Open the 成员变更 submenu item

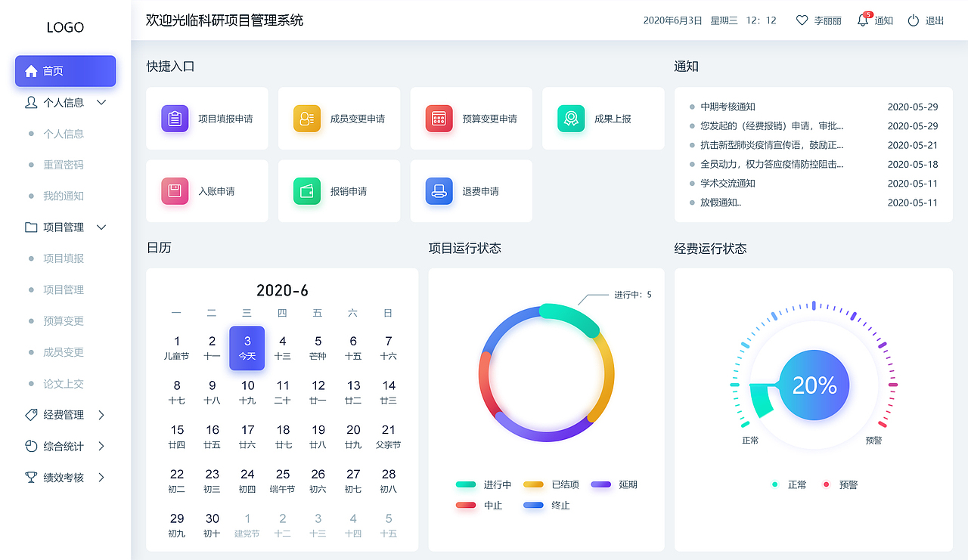click(x=64, y=352)
